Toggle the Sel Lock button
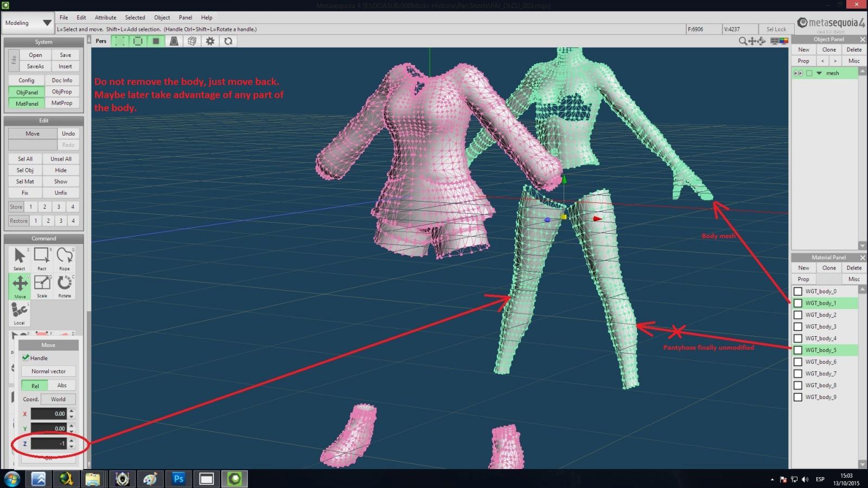Image resolution: width=868 pixels, height=488 pixels. point(776,29)
